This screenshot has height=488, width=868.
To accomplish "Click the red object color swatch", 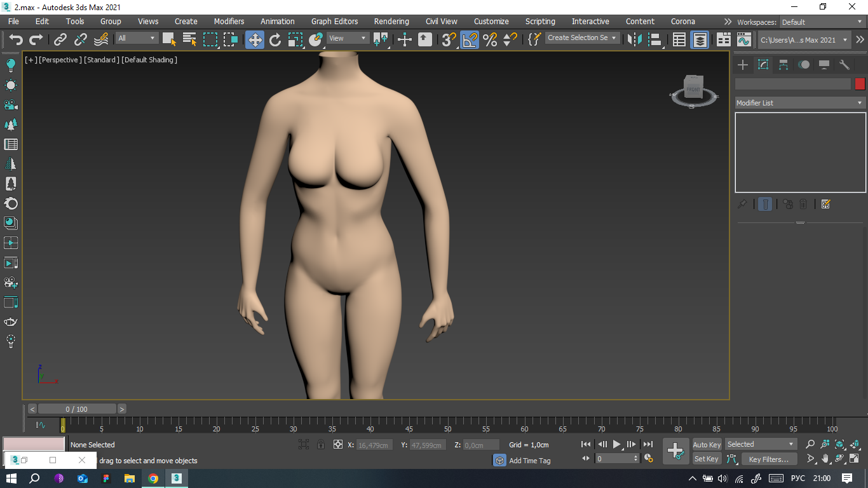I will click(860, 84).
